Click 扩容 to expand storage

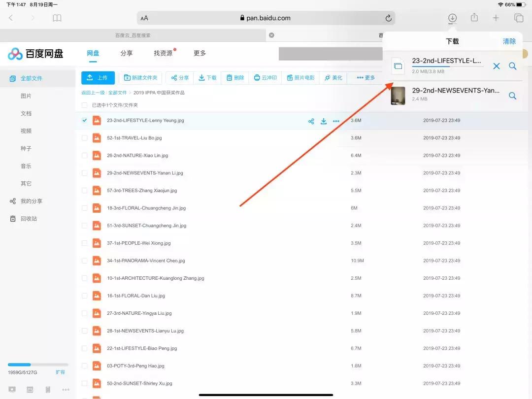tap(60, 372)
